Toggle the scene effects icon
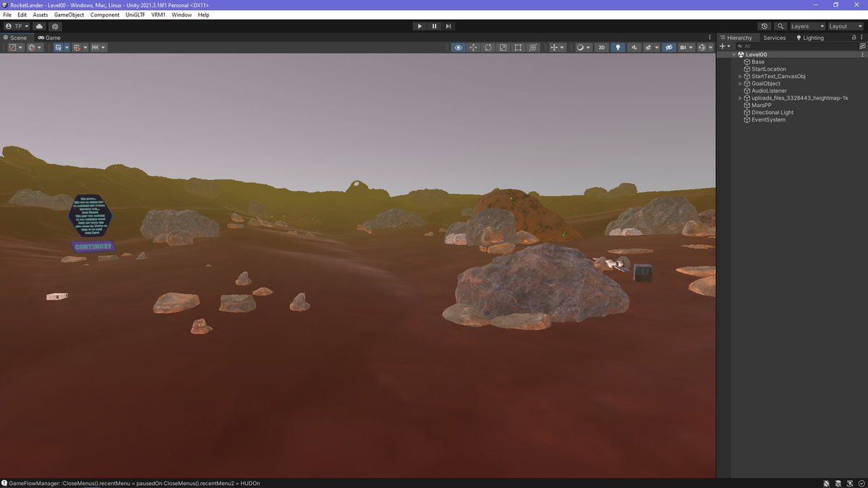The width and height of the screenshot is (868, 488). [x=649, y=48]
